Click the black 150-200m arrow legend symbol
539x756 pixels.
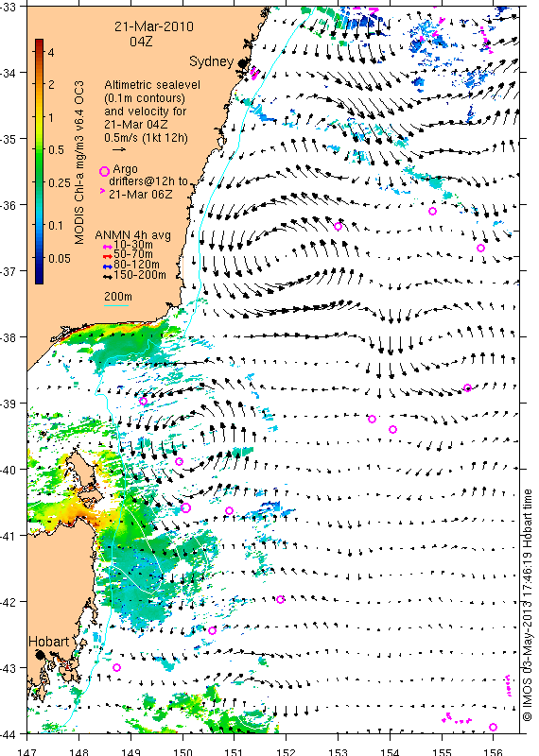point(108,276)
